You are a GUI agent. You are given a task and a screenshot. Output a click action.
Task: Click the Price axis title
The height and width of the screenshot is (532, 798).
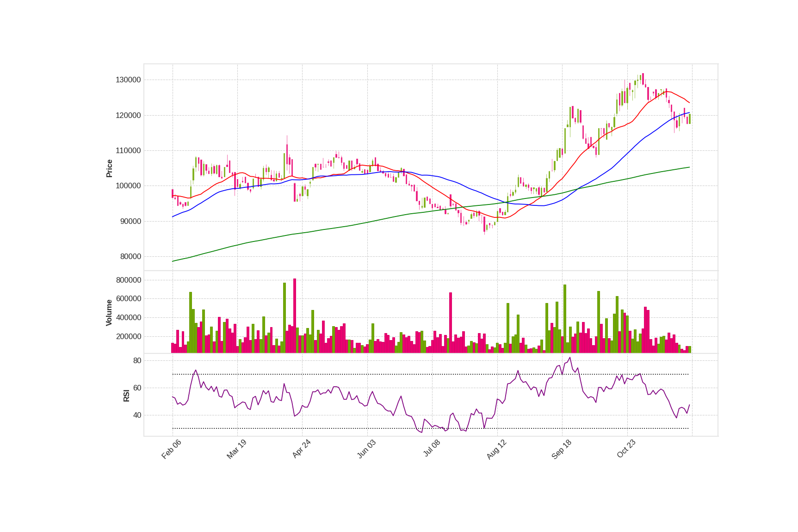[x=110, y=168]
